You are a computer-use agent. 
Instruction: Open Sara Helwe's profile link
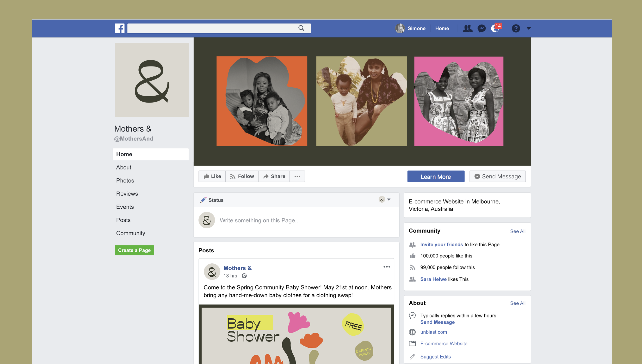(433, 279)
